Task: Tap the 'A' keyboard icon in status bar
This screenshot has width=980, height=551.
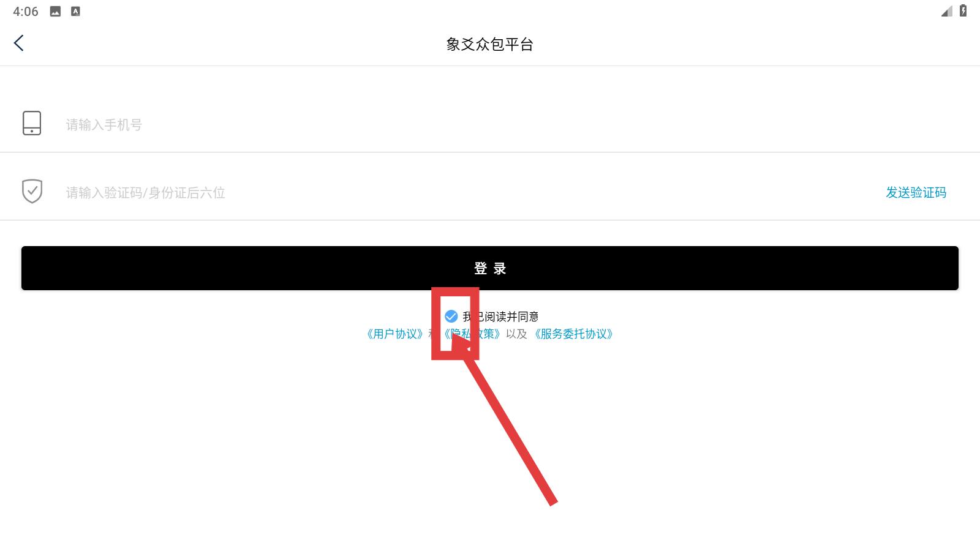Action: click(75, 11)
